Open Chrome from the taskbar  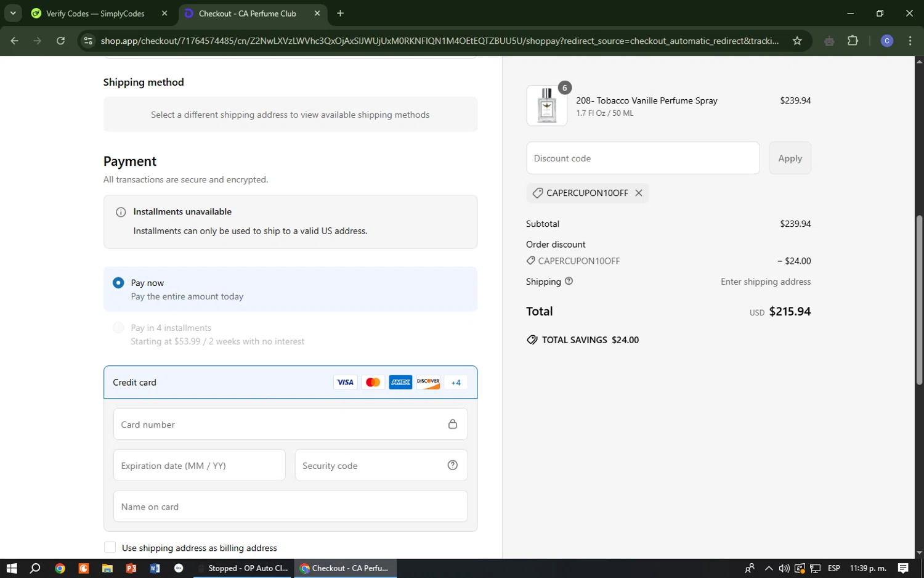click(60, 568)
